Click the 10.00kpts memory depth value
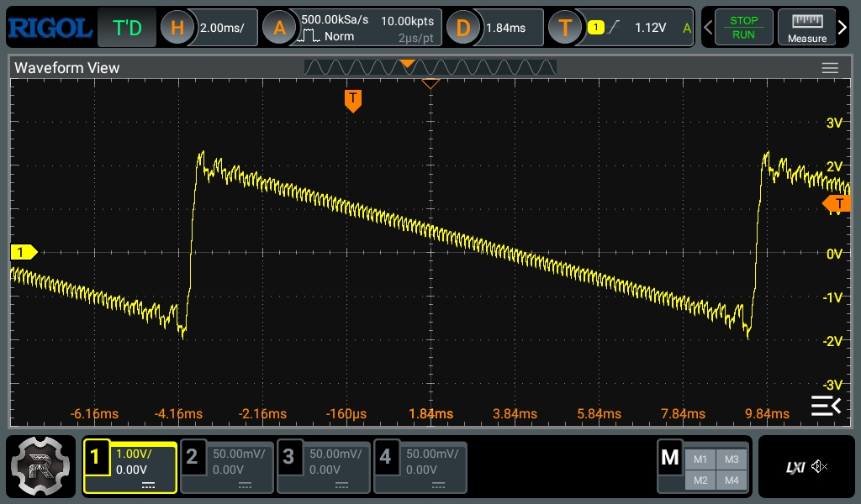This screenshot has height=504, width=861. 407,21
